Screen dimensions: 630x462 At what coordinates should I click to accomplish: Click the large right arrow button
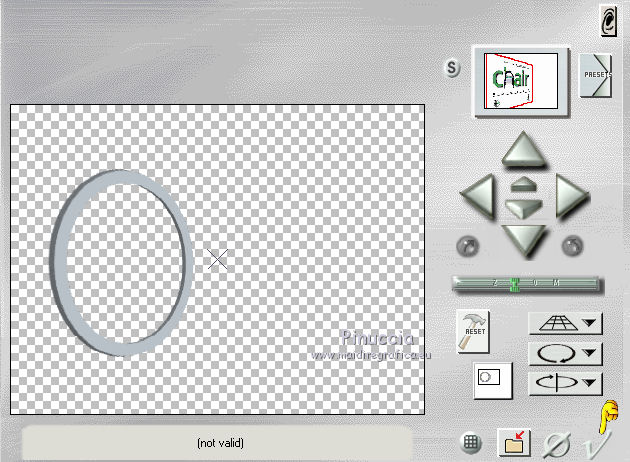572,196
